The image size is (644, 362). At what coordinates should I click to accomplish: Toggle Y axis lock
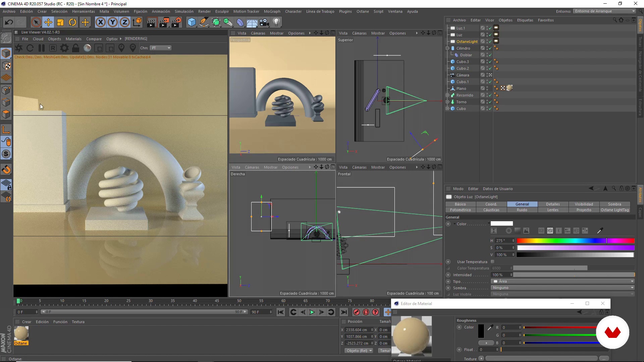(x=113, y=22)
